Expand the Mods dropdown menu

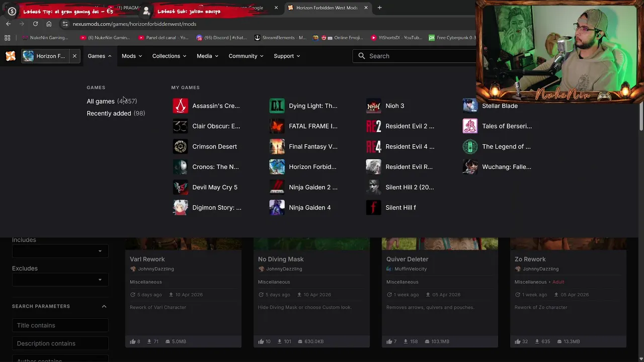[x=132, y=56]
